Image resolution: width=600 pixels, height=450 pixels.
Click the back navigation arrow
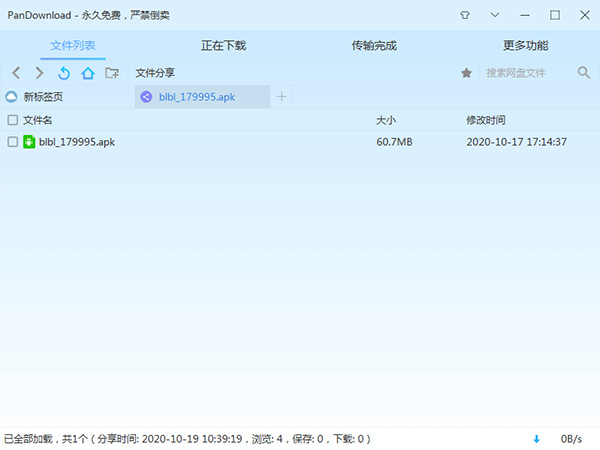(x=15, y=73)
